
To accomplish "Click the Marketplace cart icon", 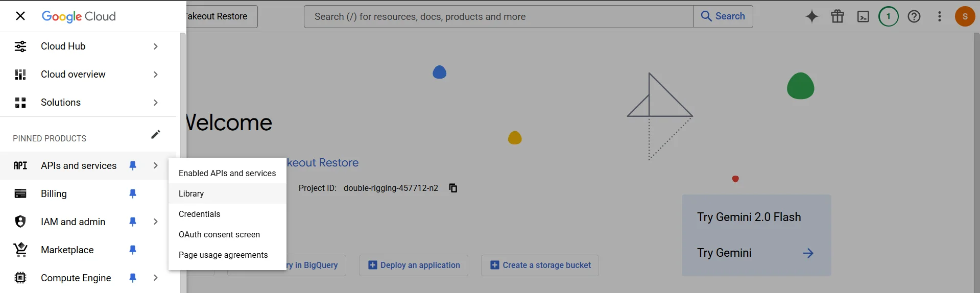I will pos(20,250).
